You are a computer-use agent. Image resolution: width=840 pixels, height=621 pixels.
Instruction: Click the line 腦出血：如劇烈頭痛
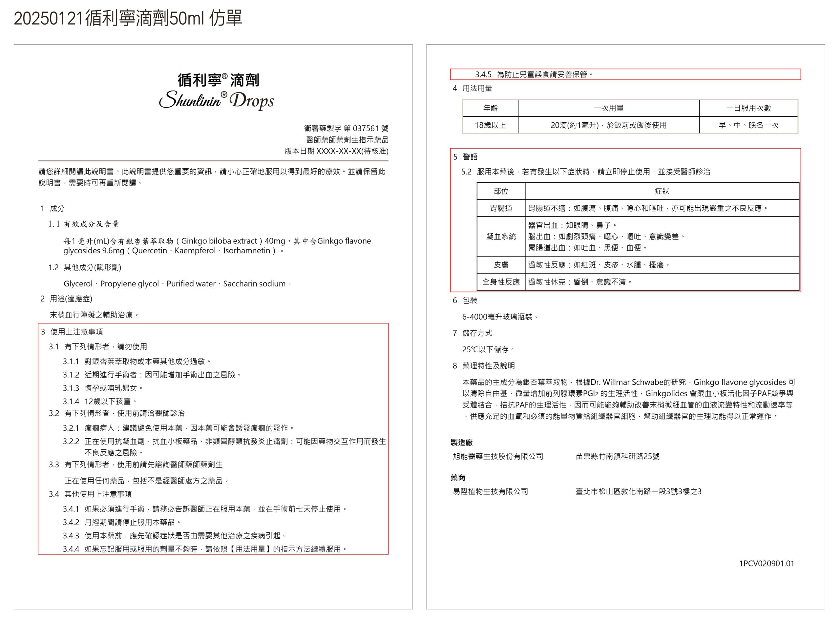click(x=607, y=237)
